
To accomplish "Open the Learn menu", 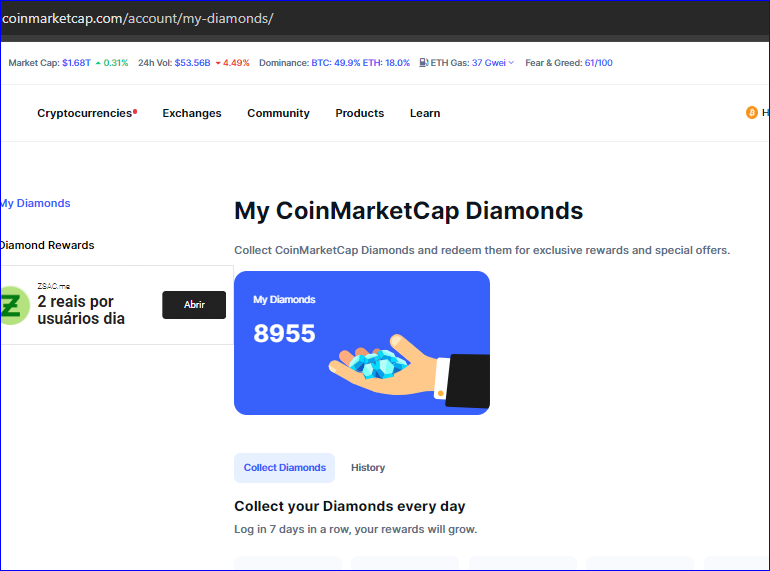I will click(x=425, y=113).
